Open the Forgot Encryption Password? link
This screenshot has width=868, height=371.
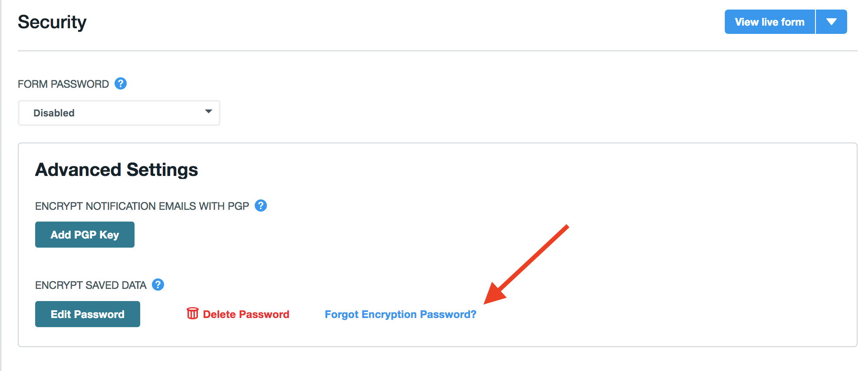[400, 314]
